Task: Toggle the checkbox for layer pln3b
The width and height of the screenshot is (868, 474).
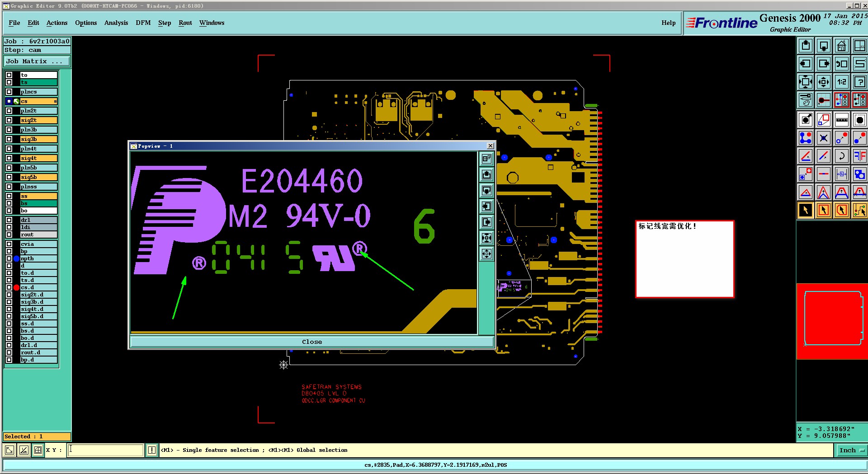Action: coord(9,130)
